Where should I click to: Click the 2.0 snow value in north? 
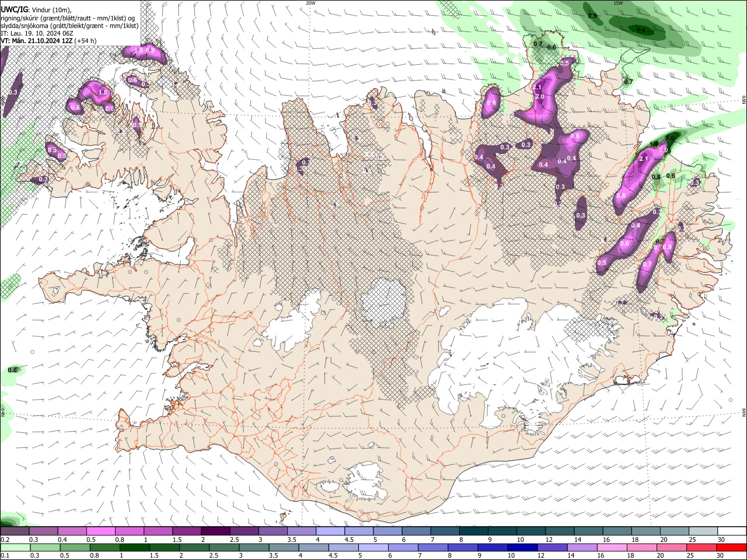539,96
